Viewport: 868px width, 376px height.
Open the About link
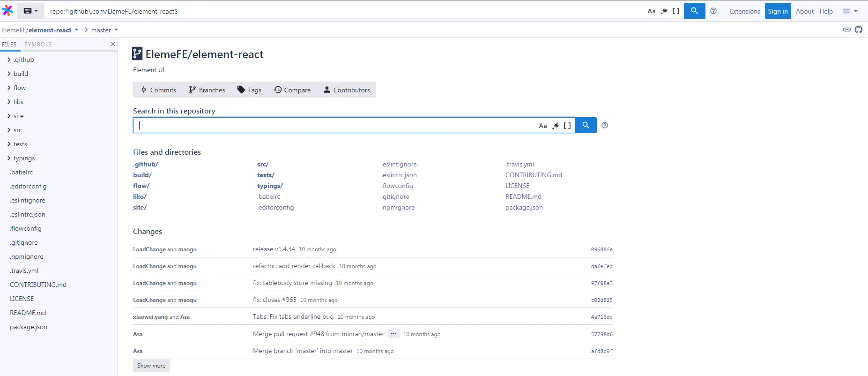(x=805, y=11)
